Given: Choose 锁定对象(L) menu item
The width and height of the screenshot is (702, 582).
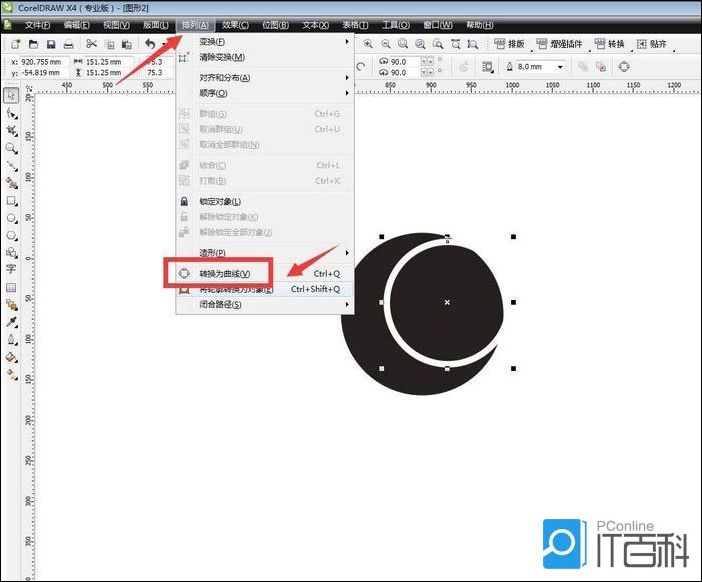Looking at the screenshot, I should tap(265, 201).
